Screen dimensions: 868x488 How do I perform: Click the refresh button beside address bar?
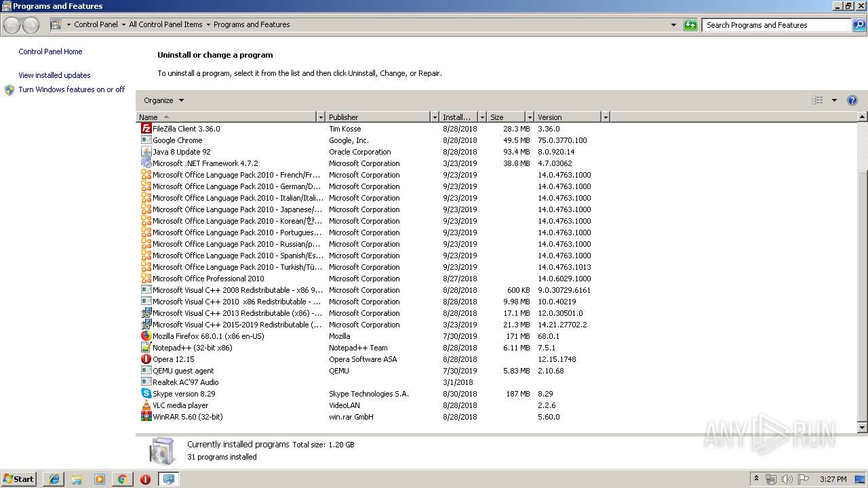690,25
